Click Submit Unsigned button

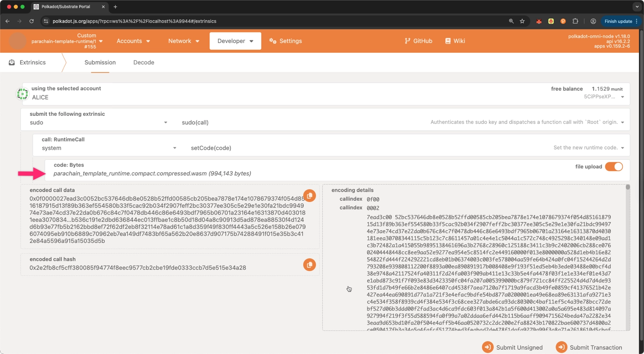click(512, 347)
